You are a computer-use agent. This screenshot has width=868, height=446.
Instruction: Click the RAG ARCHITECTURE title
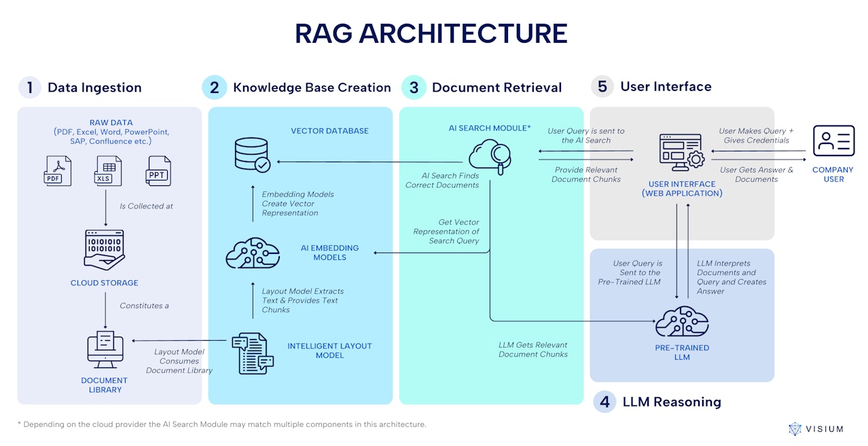point(431,33)
